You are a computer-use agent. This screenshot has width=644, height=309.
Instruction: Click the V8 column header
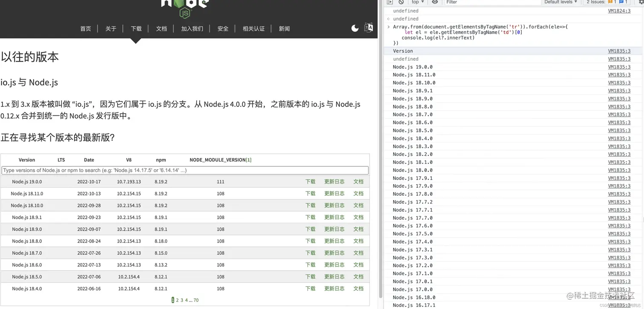coord(129,160)
